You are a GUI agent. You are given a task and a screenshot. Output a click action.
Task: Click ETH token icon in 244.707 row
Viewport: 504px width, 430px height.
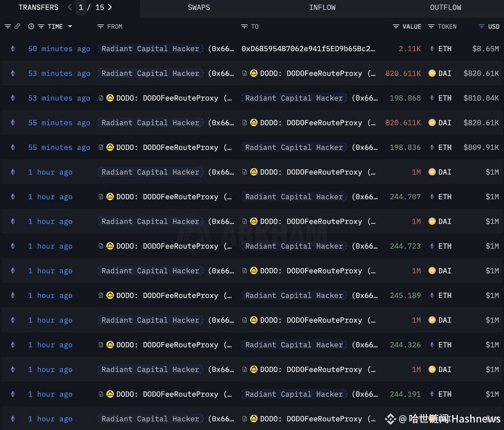(432, 197)
